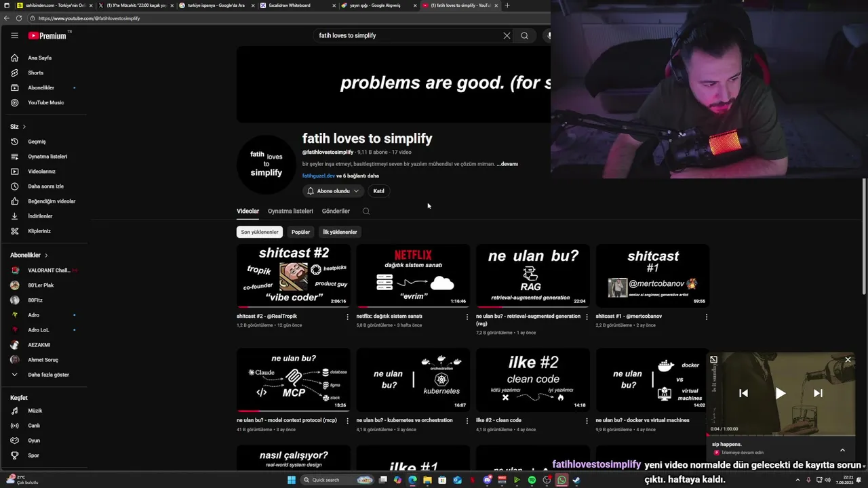Switch to the Oynatma listeleri channel tab
This screenshot has width=868, height=488.
coord(290,211)
